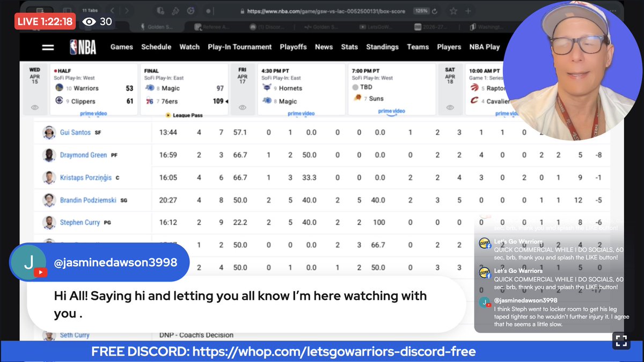Open a new tab with the plus icon
Screen dimensions: 644x362
click(x=469, y=11)
